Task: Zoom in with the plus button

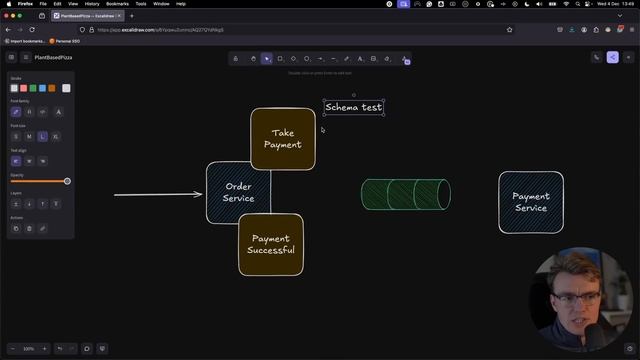Action: tap(44, 349)
